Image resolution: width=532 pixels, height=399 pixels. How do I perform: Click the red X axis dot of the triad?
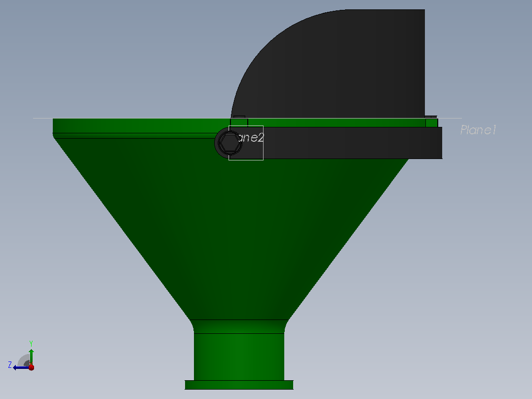pyautogui.click(x=31, y=367)
